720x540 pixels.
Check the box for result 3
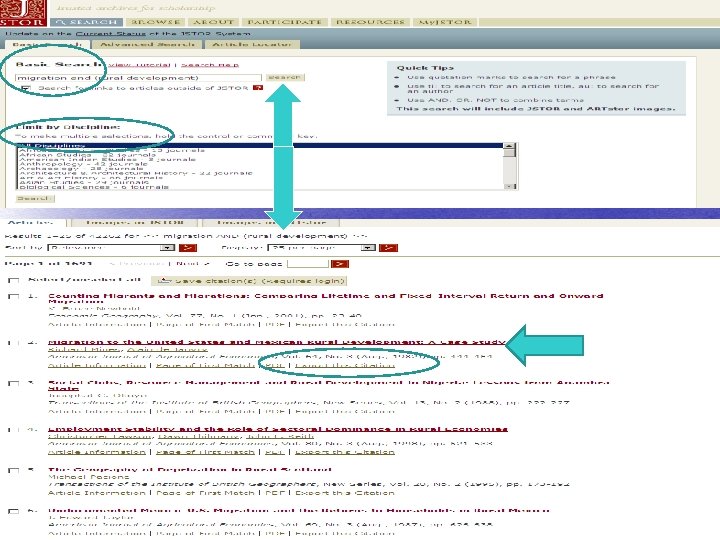pos(14,383)
